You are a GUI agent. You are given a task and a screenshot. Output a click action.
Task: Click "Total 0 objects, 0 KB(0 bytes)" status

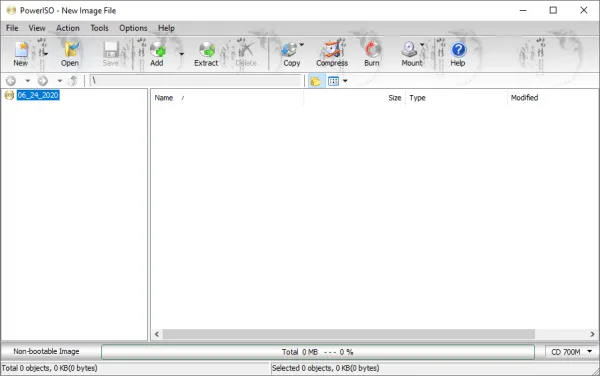(49, 368)
